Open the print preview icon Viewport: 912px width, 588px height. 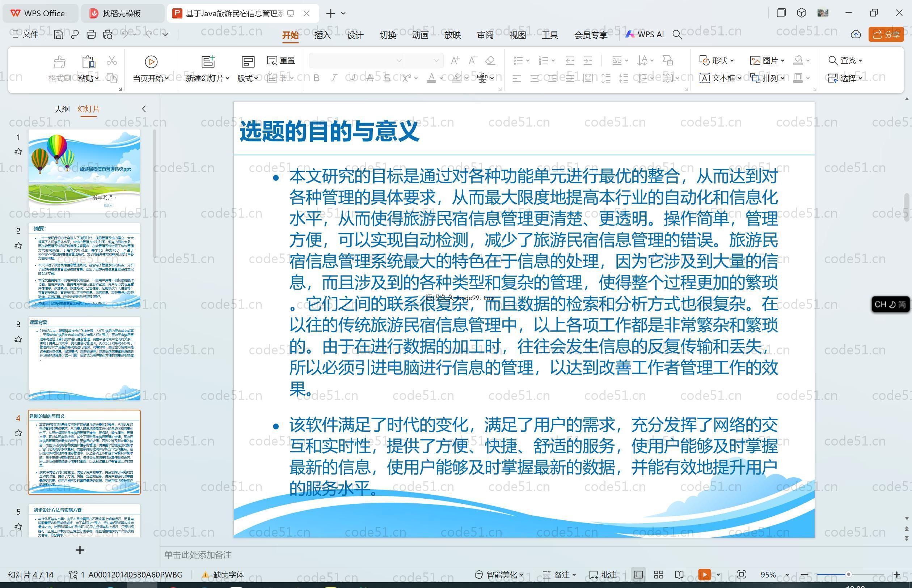(108, 35)
